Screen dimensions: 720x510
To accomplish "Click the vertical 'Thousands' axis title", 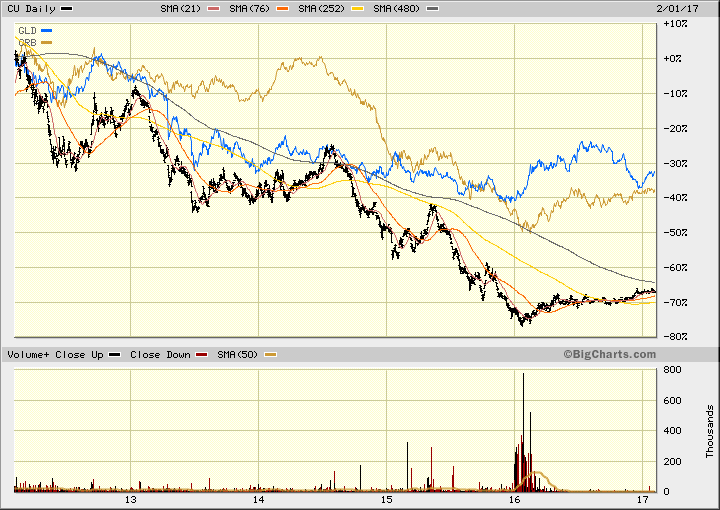I will point(710,431).
